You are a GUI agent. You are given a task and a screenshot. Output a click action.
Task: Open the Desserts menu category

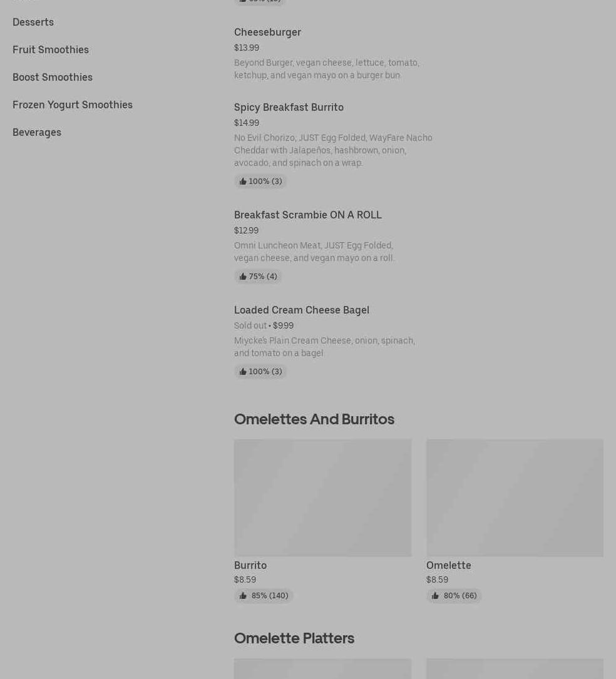[33, 22]
